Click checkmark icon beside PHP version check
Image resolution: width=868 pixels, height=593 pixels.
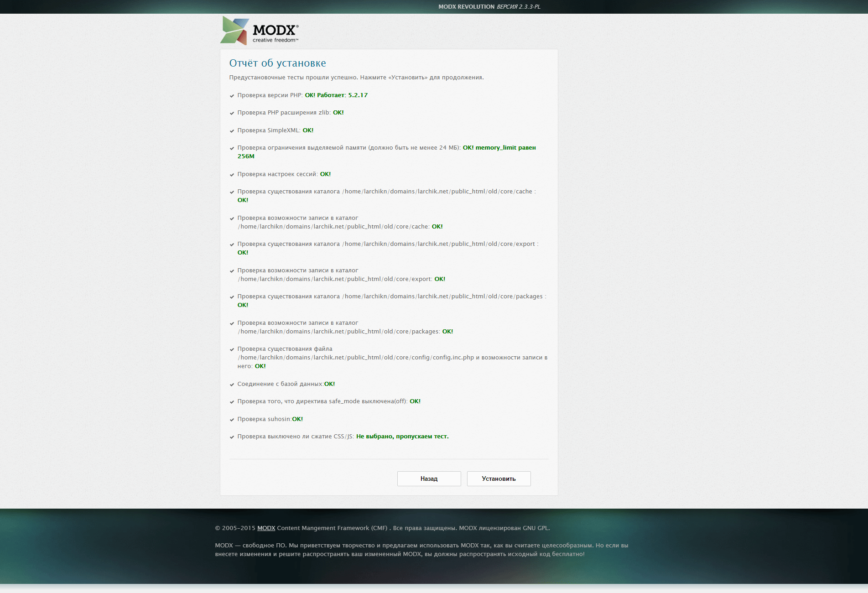[x=232, y=96]
